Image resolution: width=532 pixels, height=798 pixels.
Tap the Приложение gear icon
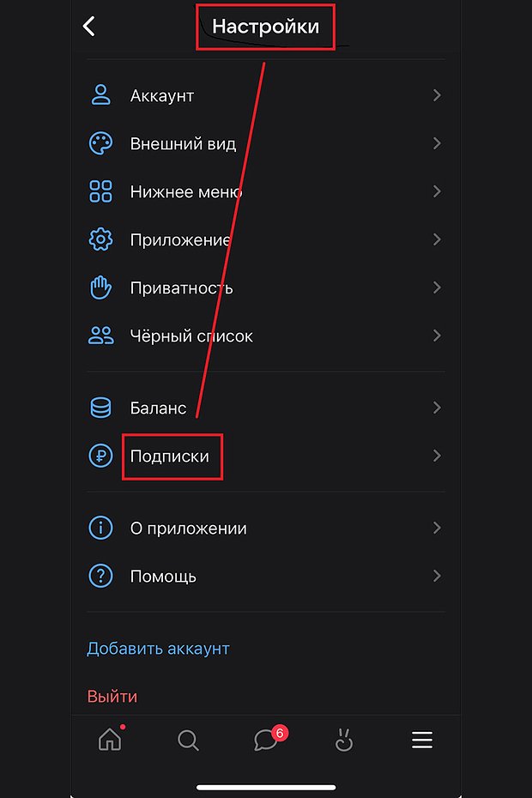[100, 239]
